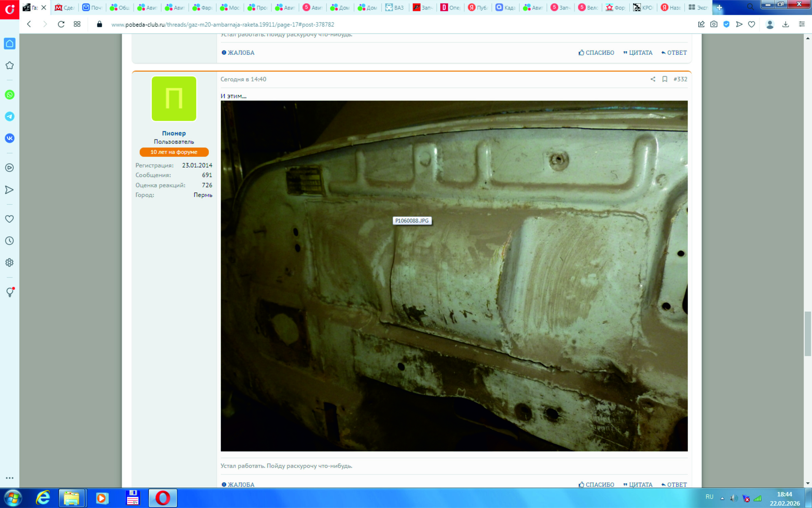Toggle the ad blocker shield icon

(726, 24)
